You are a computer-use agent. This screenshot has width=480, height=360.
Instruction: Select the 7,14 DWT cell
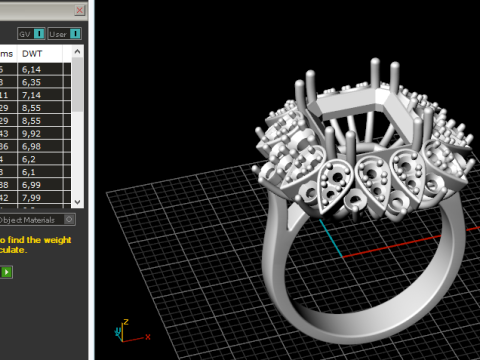40,95
